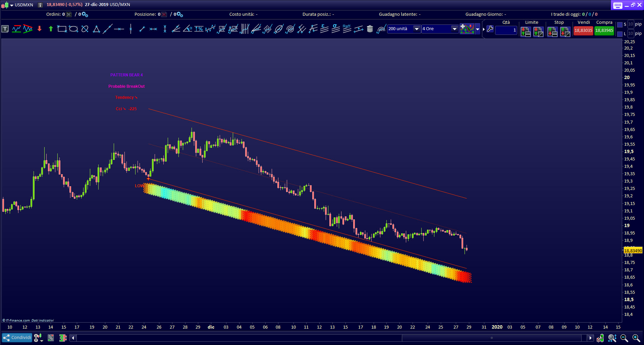Click the Vendi 18,83035 sell button

pyautogui.click(x=583, y=30)
